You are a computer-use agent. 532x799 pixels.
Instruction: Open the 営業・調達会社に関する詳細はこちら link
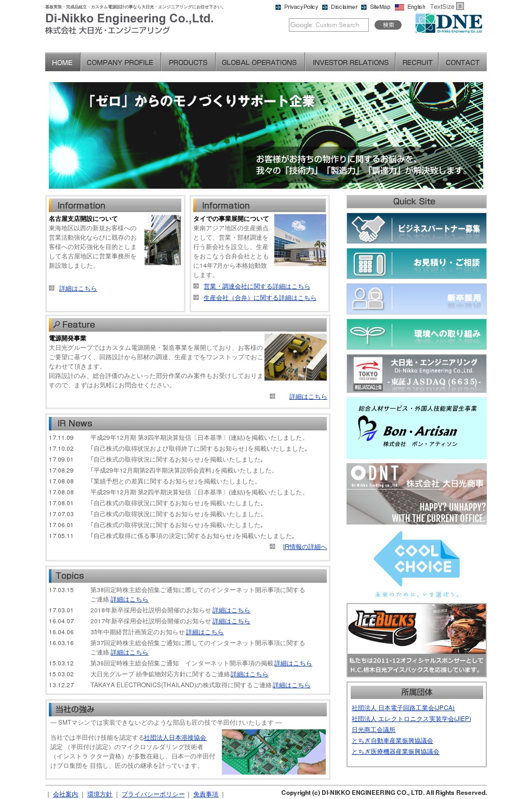[x=257, y=286]
